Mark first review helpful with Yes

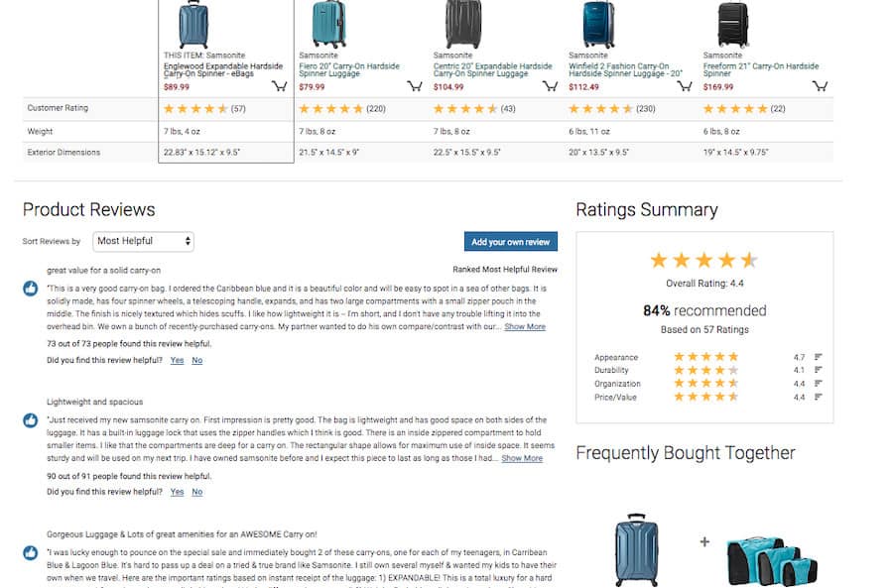(178, 360)
